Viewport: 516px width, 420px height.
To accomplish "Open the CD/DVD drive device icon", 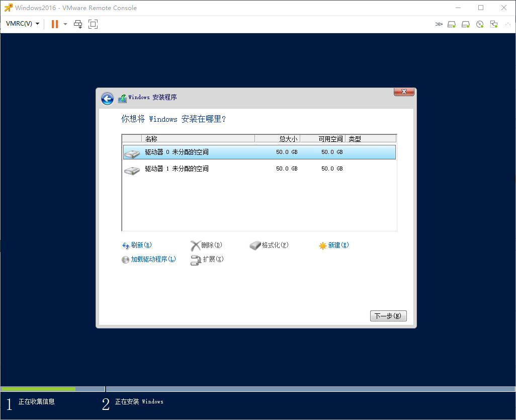I will [480, 24].
